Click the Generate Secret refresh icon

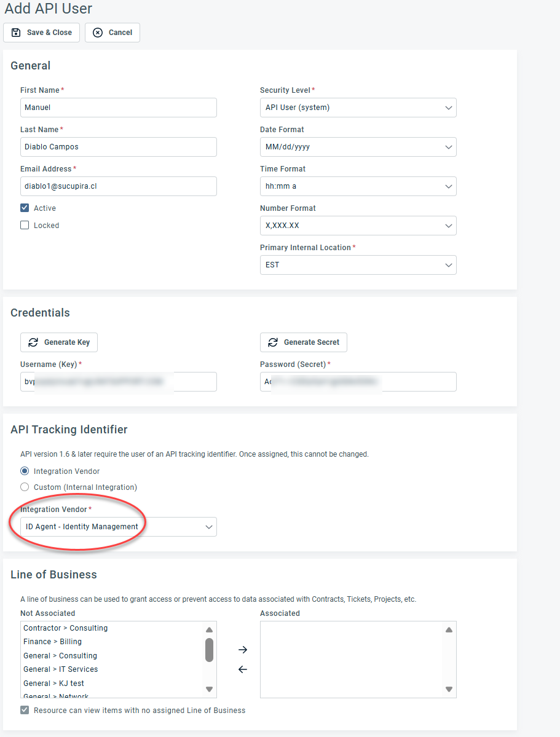click(273, 342)
